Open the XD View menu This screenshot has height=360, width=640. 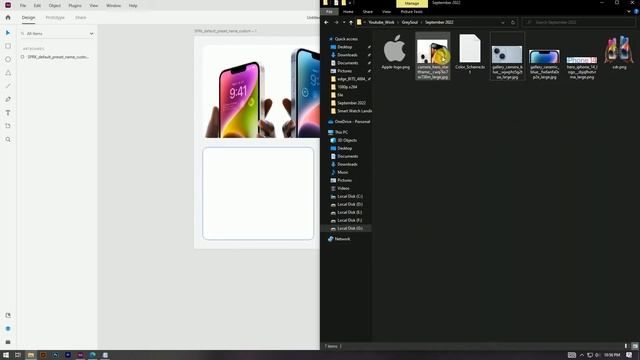[93, 6]
